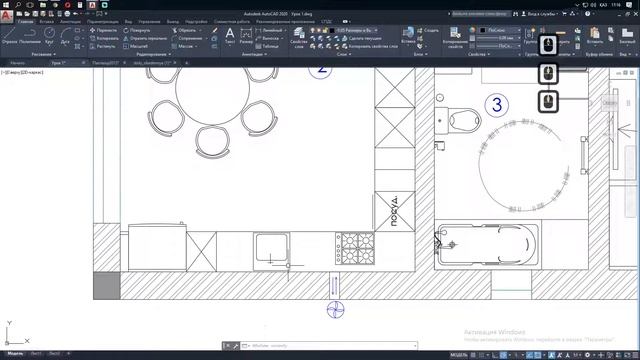Switch to the Начало file tab
The height and width of the screenshot is (360, 640).
[18, 63]
